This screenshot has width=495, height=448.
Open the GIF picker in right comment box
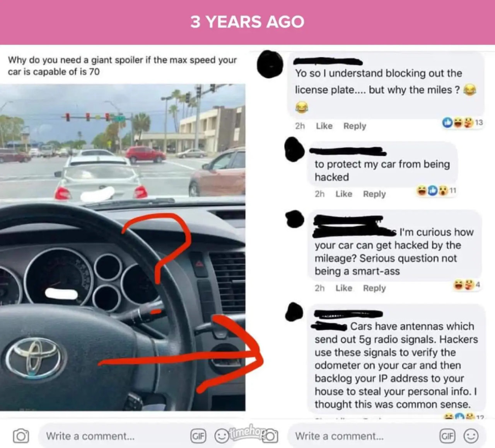pyautogui.click(x=447, y=436)
